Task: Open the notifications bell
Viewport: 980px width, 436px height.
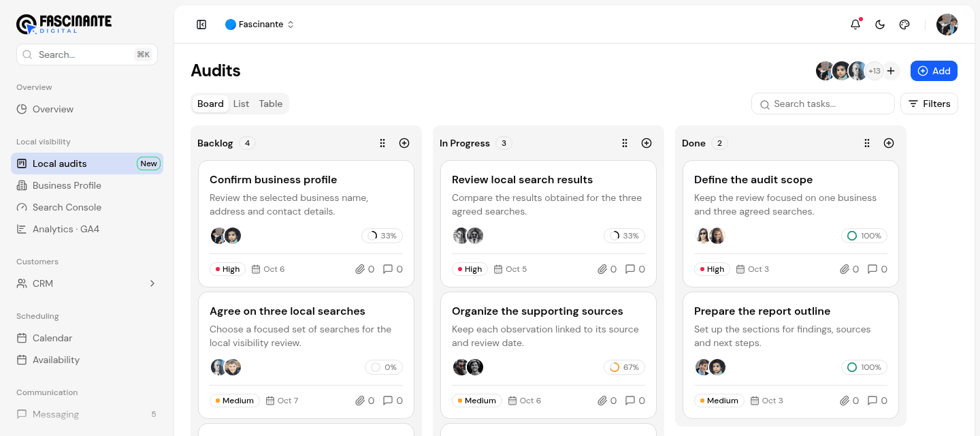Action: click(855, 25)
